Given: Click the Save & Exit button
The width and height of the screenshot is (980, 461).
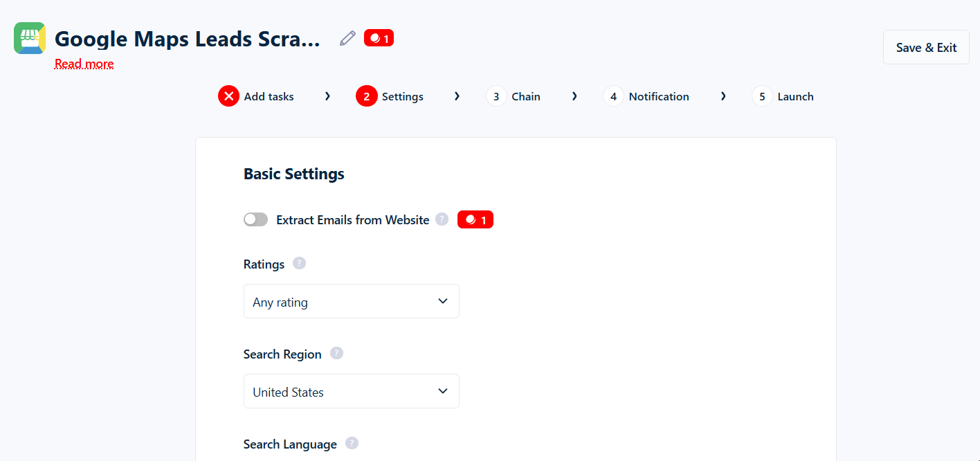Looking at the screenshot, I should pyautogui.click(x=926, y=47).
